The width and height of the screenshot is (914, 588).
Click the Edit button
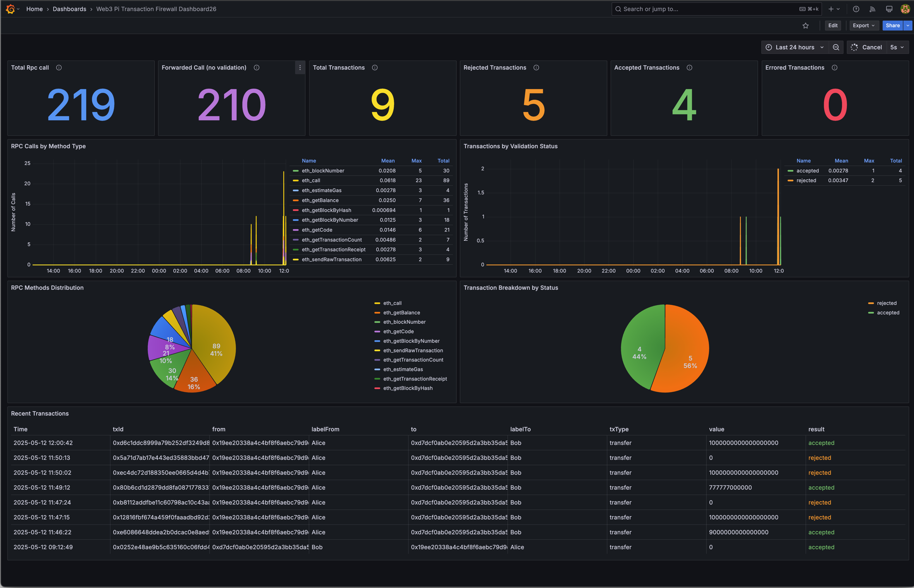[x=832, y=25]
